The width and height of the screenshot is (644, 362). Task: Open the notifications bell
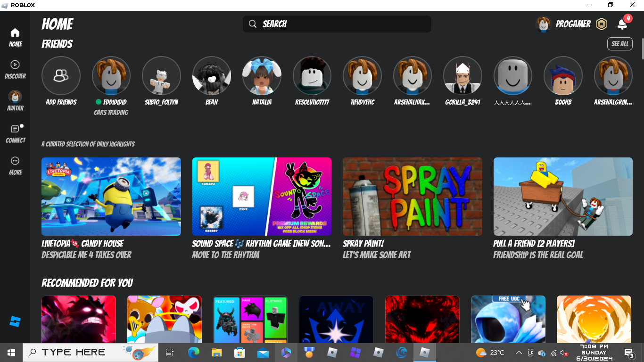pyautogui.click(x=623, y=24)
